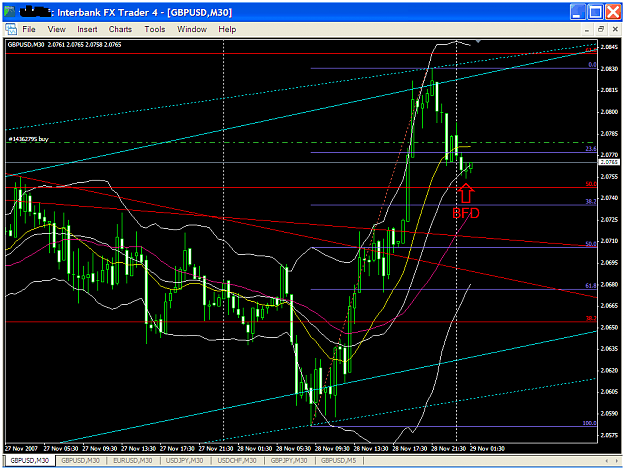The image size is (625, 470).
Task: Click the 2.0800 price axis label
Action: tap(609, 112)
